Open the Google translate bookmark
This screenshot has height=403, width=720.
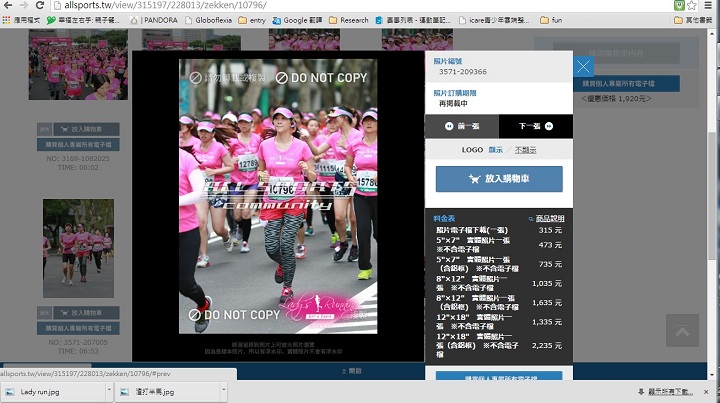(297, 20)
